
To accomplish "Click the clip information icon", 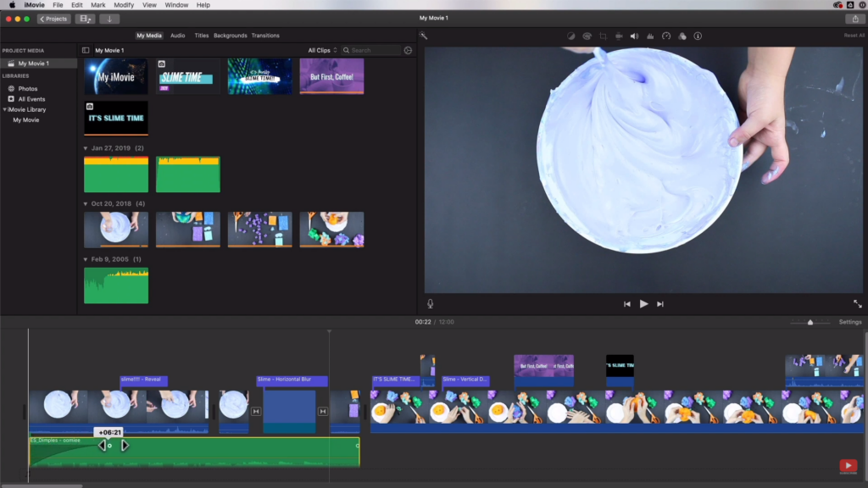I will [698, 36].
